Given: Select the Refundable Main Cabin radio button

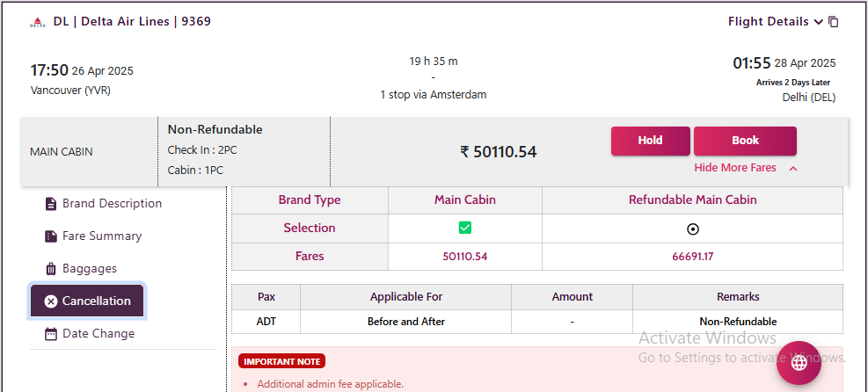Looking at the screenshot, I should point(692,229).
